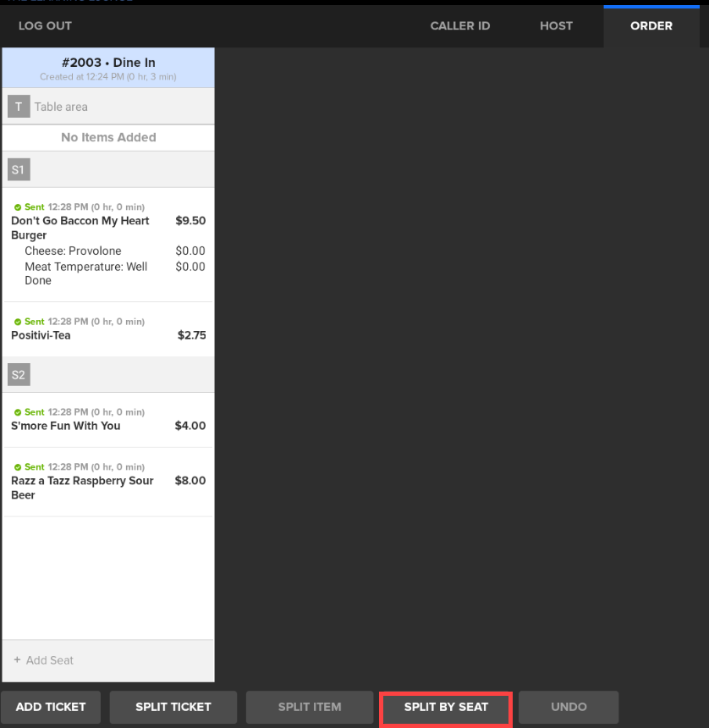This screenshot has width=709, height=728.
Task: Click the sent checkmark above Don't Go Baccon burger
Action: pos(18,207)
